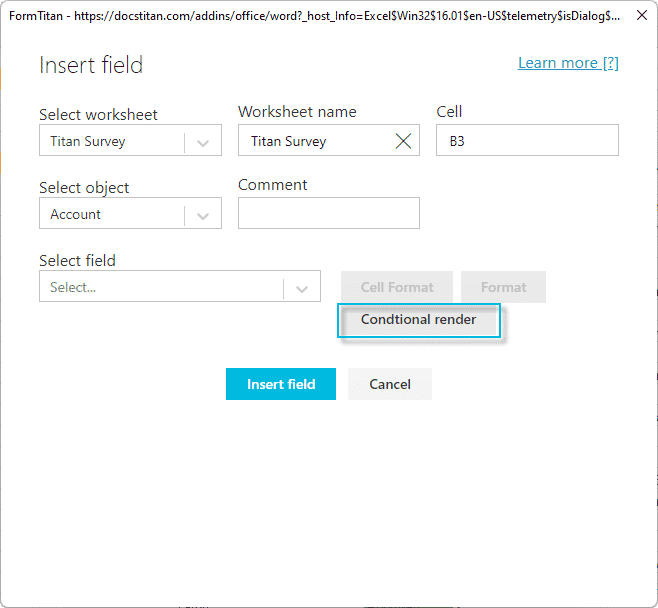Screen dimensions: 658x608
Task: Click into the Worksheet name text field
Action: [314, 141]
